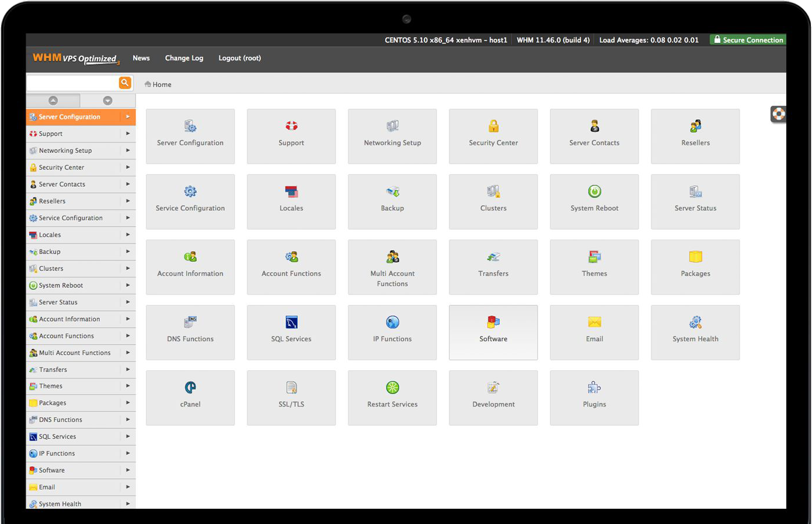
Task: Select DNS Functions in sidebar list
Action: [81, 420]
